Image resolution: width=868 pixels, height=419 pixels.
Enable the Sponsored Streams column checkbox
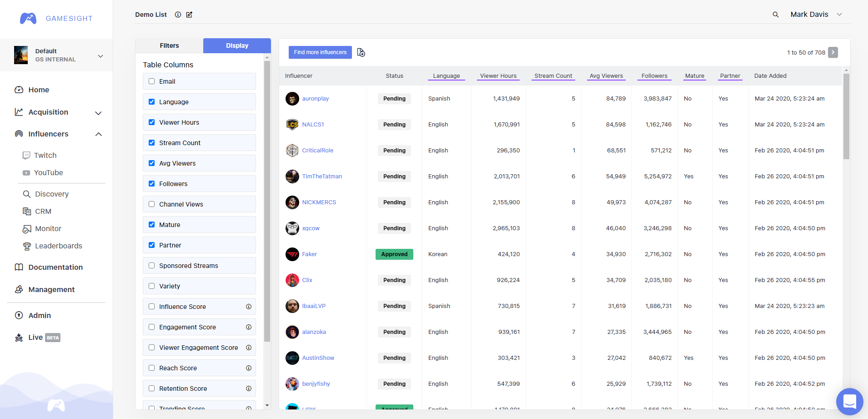tap(152, 266)
